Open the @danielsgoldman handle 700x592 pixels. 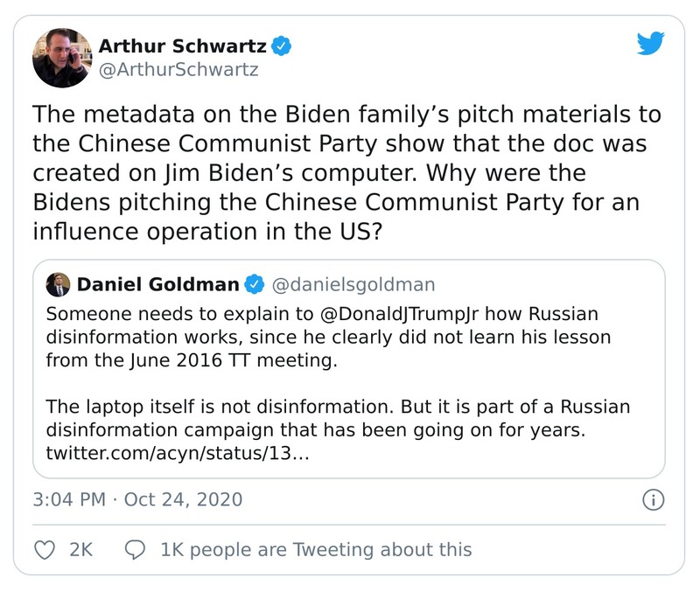[x=353, y=284]
